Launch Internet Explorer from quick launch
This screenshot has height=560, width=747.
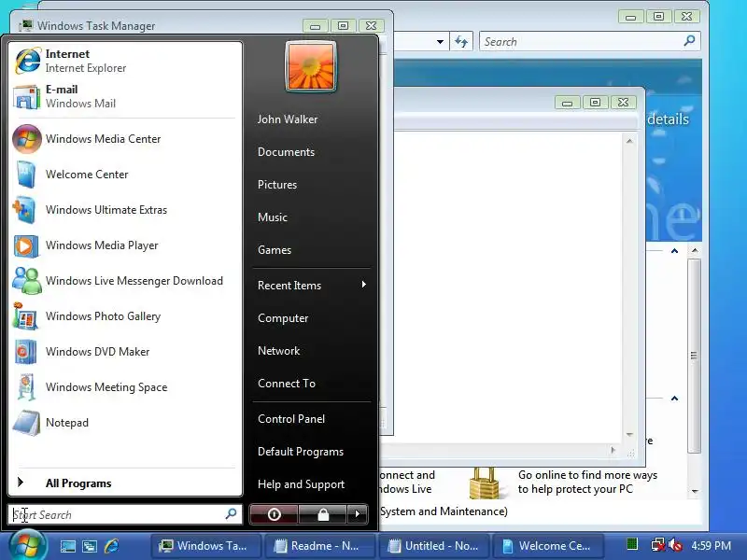pyautogui.click(x=111, y=546)
